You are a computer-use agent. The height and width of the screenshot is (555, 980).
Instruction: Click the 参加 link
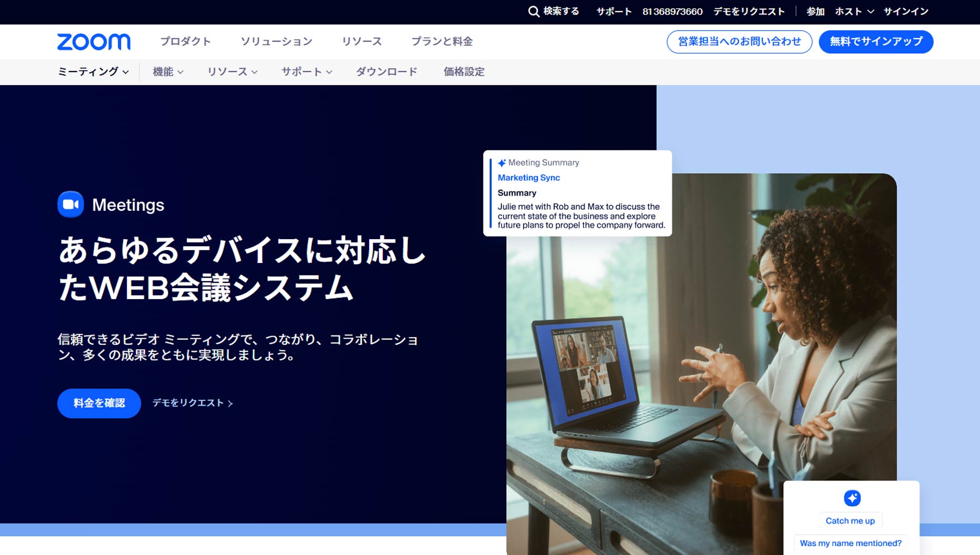[815, 11]
